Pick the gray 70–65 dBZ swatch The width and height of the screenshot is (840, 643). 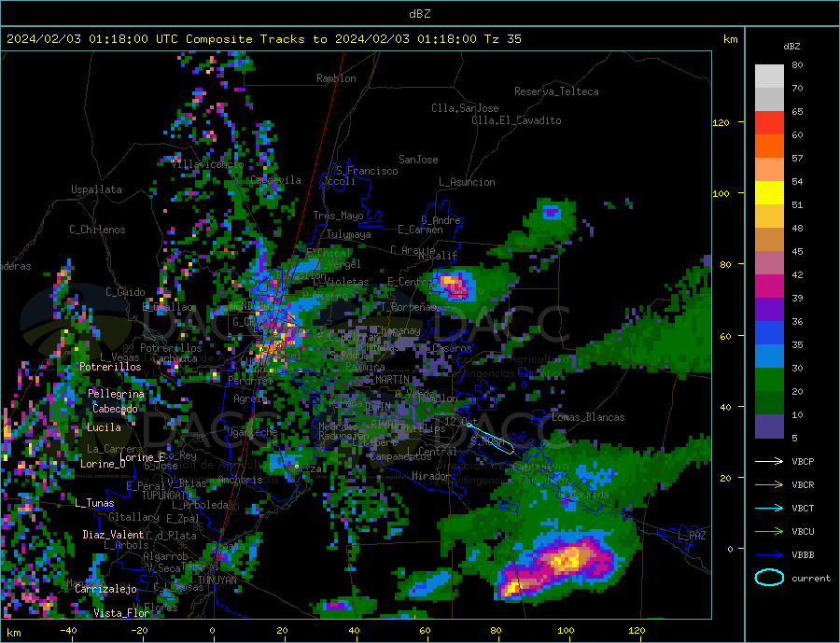[x=769, y=100]
